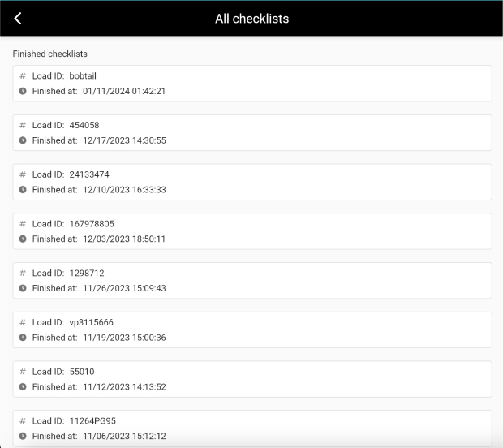
Task: Tap the back arrow in header
Action: tap(18, 19)
